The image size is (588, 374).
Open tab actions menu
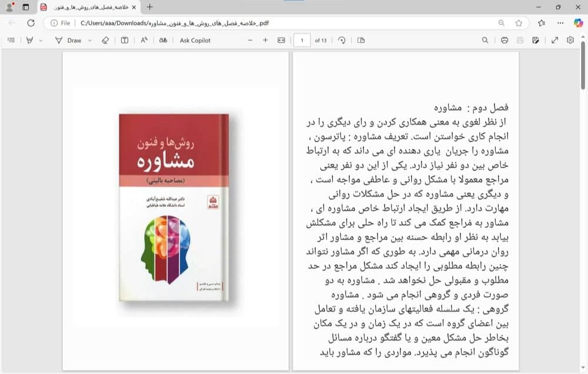(x=25, y=6)
